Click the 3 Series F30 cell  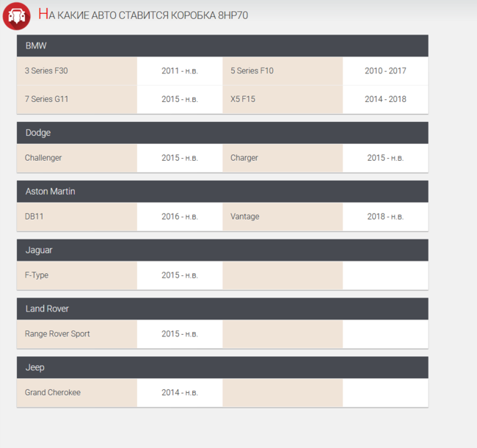pos(77,71)
